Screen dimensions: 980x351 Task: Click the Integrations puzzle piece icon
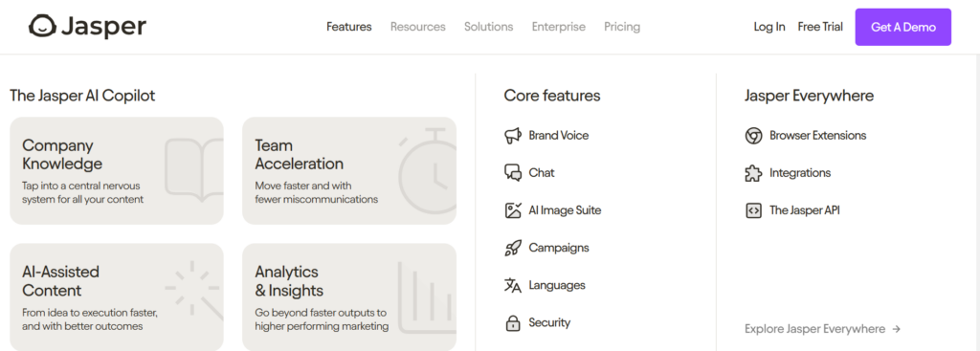[x=754, y=173]
